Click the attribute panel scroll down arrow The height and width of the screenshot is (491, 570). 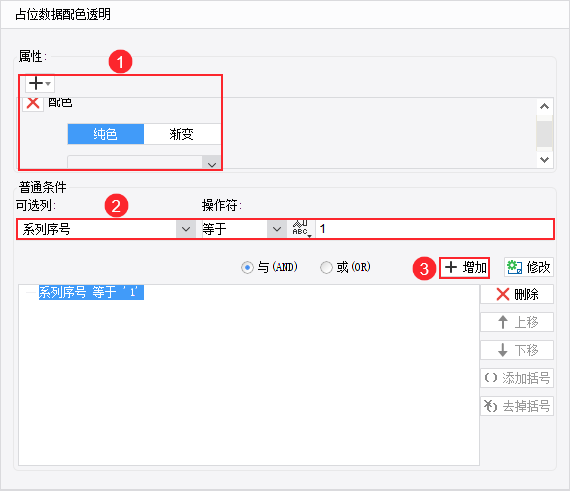coord(544,160)
